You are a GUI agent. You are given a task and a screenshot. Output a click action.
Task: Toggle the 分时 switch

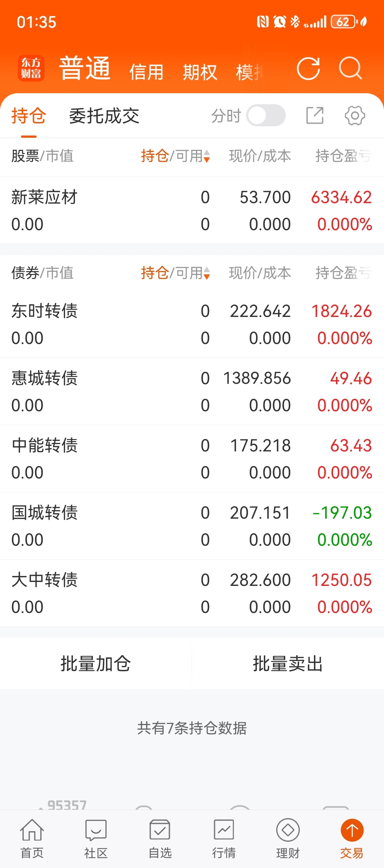[x=266, y=116]
